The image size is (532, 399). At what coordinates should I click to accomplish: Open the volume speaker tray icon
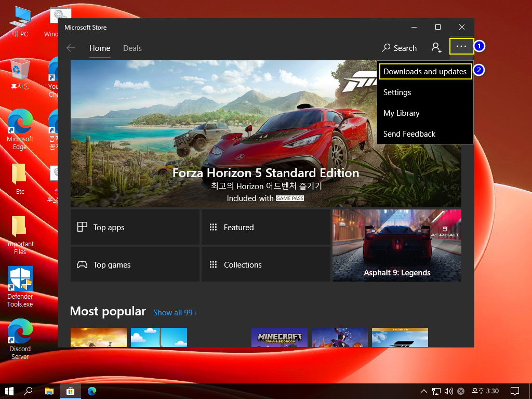coord(448,391)
